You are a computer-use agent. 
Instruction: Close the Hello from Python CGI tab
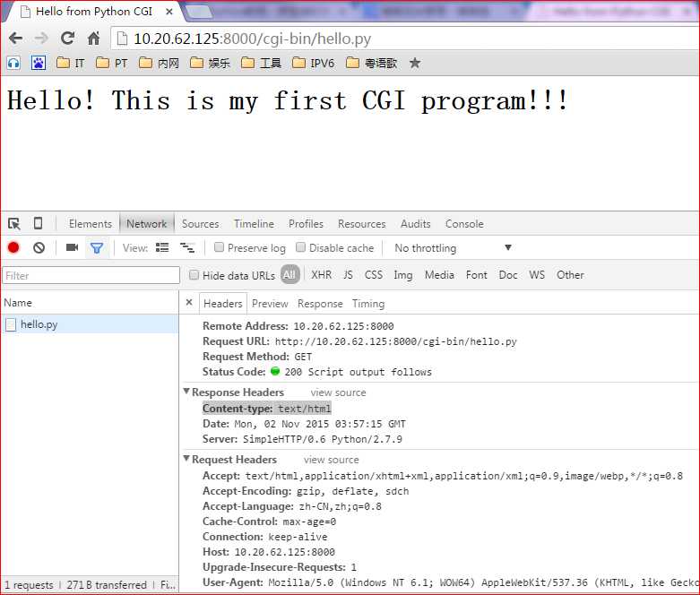click(169, 12)
